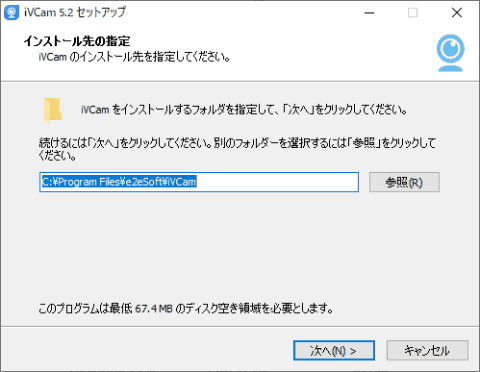Cancel setup with the キャンセル button
Screen dimensions: 480x372
pyautogui.click(x=427, y=350)
